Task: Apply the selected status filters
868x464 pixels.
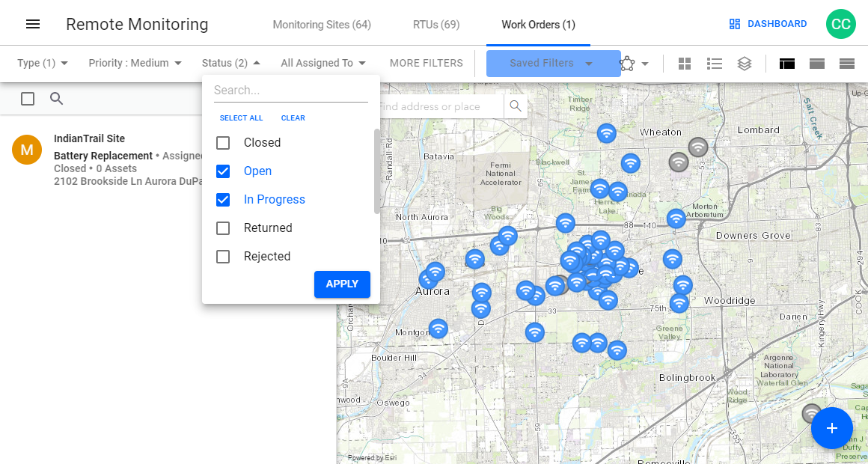Action: (342, 284)
